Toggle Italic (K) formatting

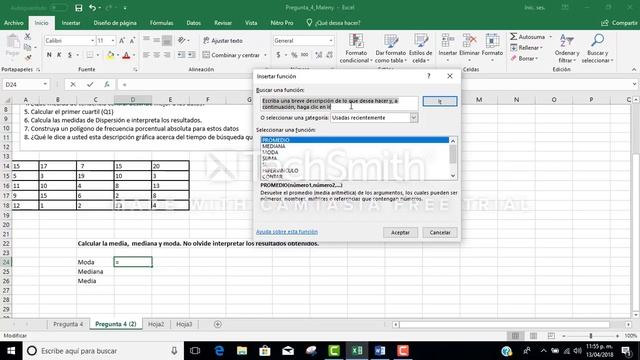click(59, 55)
